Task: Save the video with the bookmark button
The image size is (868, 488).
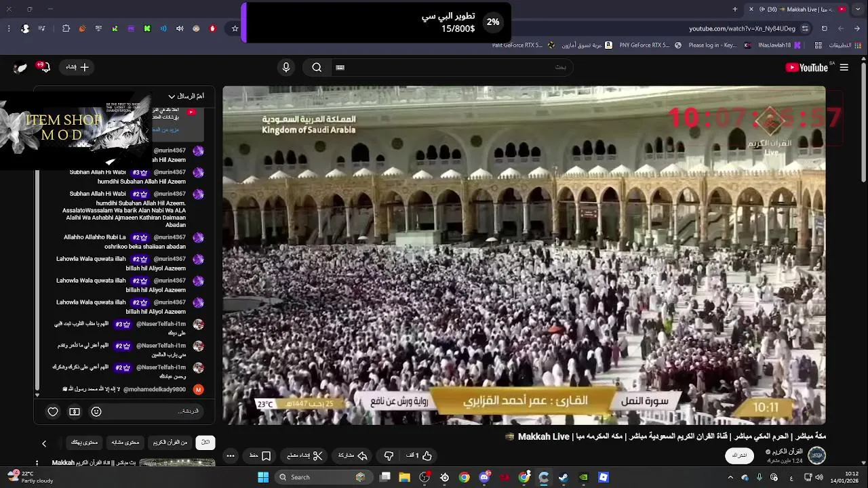Action: tap(260, 455)
